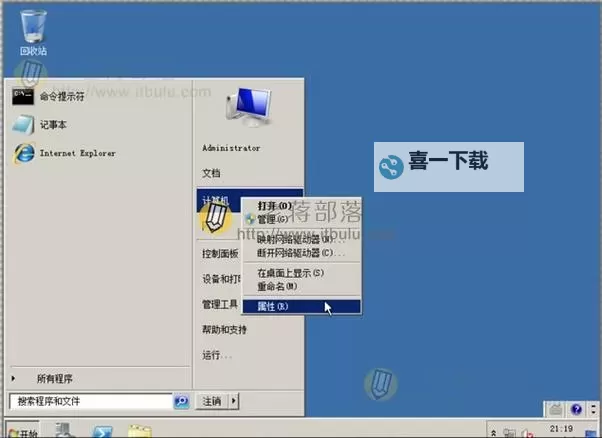The image size is (602, 438).
Task: Open Documents (文档) in Start menu
Action: pyautogui.click(x=211, y=173)
